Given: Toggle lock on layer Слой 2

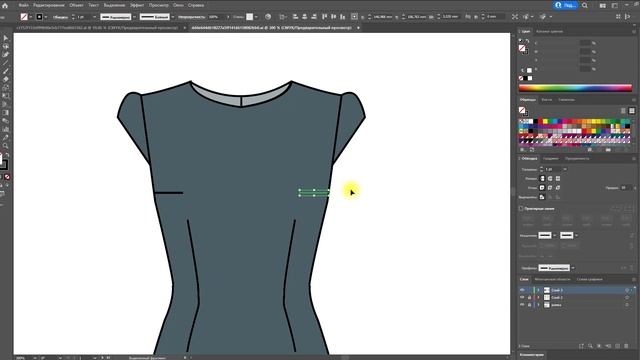Looking at the screenshot, I should 529,298.
